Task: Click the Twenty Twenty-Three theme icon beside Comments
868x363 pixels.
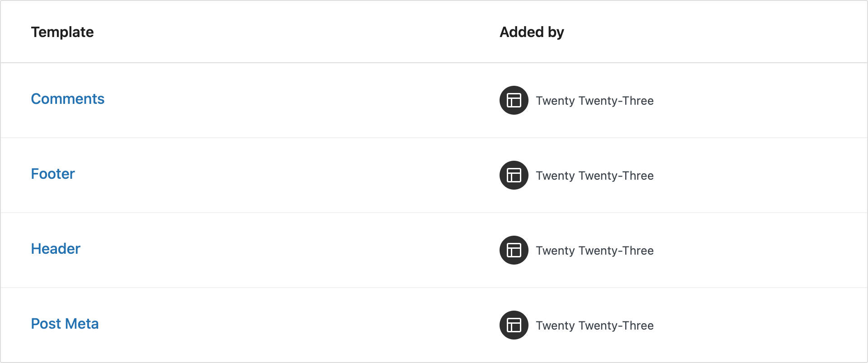Action: click(513, 100)
